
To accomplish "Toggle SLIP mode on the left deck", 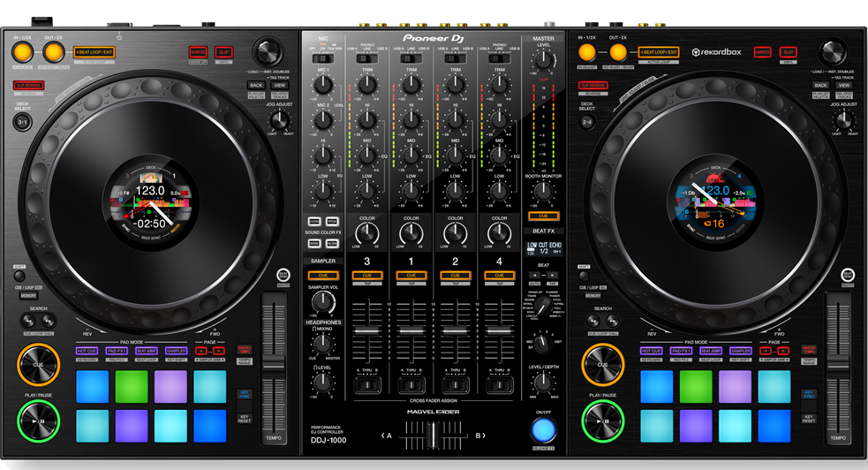I will point(223,53).
